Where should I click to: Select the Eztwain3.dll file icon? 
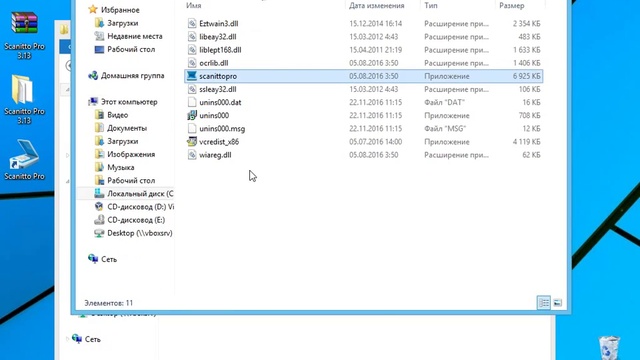coord(192,24)
